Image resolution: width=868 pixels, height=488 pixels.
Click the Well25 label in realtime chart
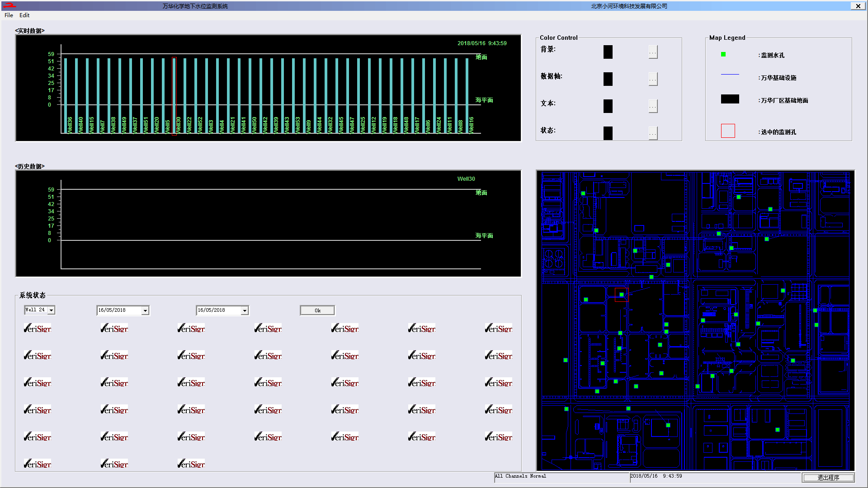(x=363, y=125)
